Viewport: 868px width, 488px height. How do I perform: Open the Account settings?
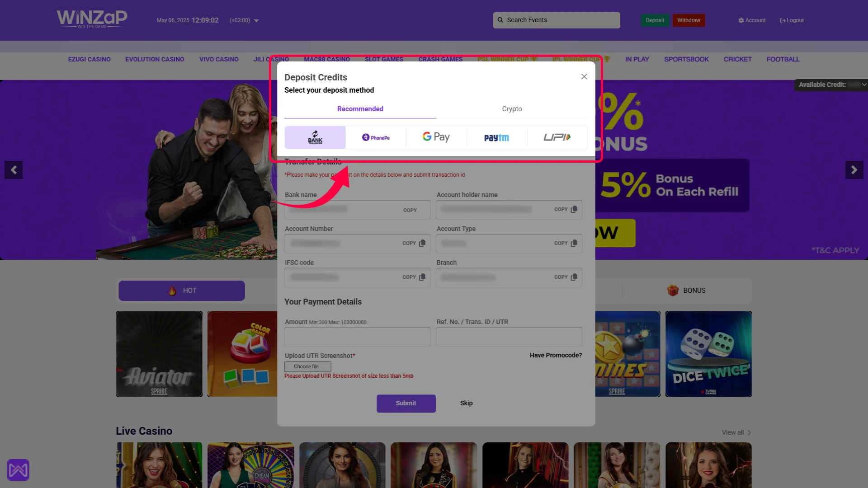(752, 20)
